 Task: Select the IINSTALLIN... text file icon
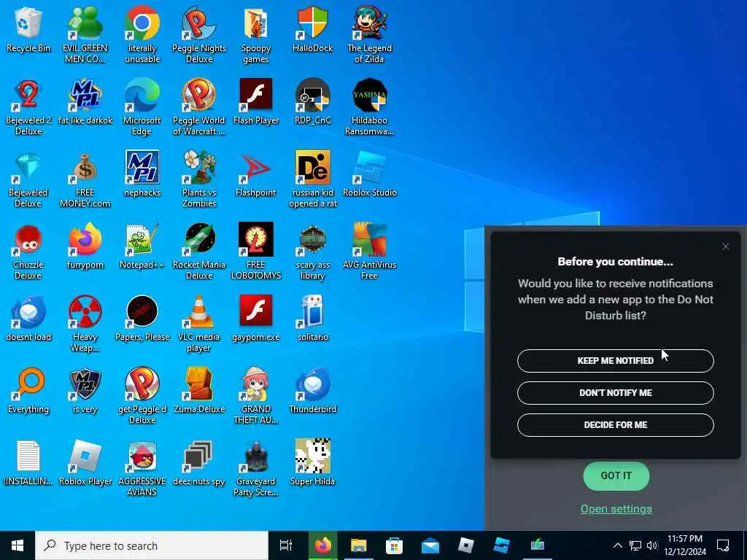pyautogui.click(x=28, y=456)
